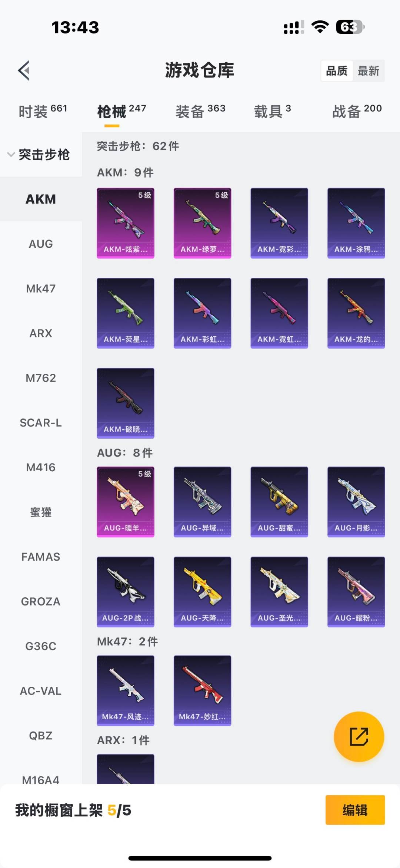This screenshot has height=868, width=400.
Task: Open the 战备 tab
Action: coord(357,111)
